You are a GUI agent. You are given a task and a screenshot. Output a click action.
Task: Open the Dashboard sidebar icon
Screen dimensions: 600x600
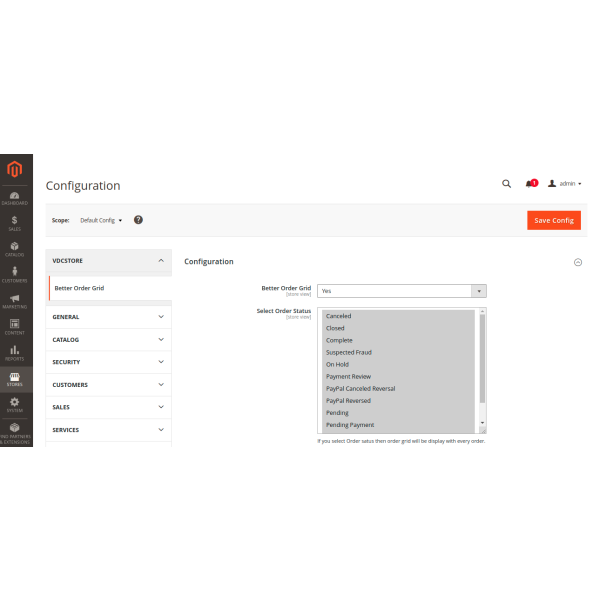[15, 197]
